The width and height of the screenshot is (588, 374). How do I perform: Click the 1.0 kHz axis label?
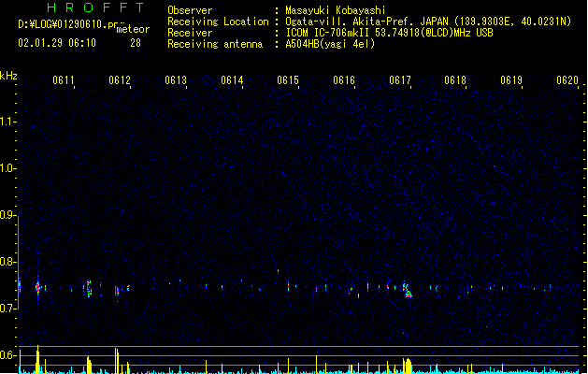coord(7,168)
